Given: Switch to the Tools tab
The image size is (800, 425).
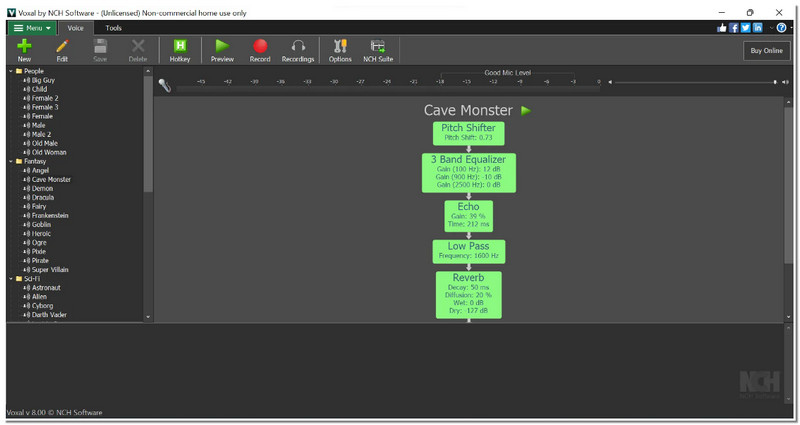Looking at the screenshot, I should tap(113, 28).
